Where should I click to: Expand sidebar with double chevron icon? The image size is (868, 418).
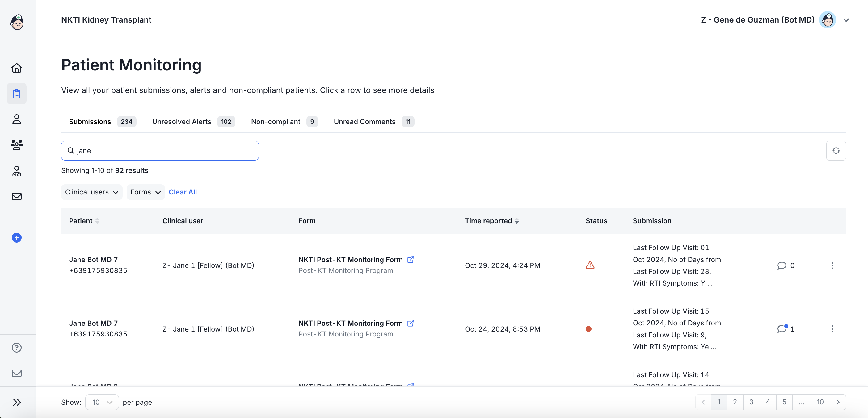[16, 402]
